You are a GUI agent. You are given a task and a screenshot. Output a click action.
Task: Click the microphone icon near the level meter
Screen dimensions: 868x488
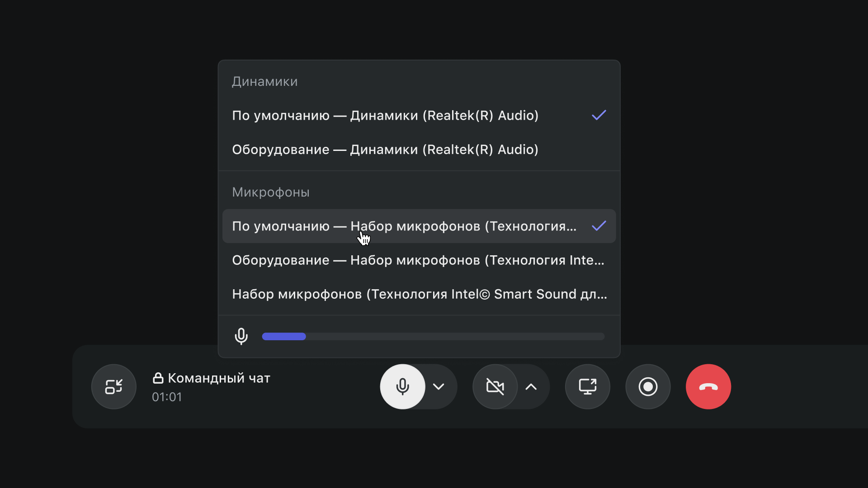[241, 336]
